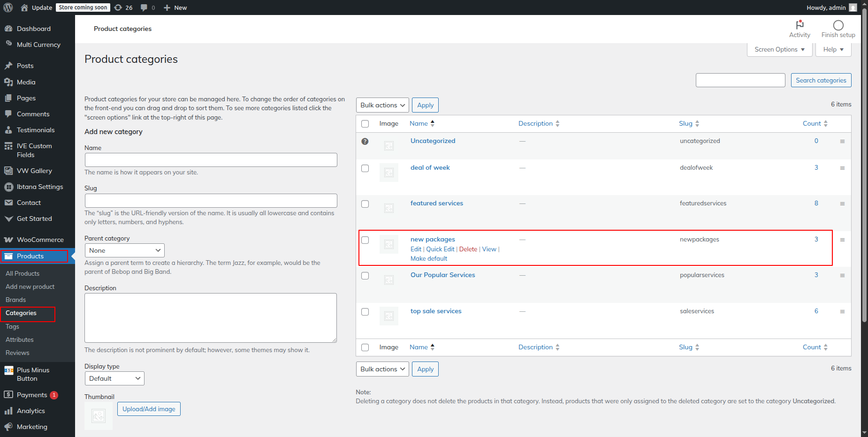Click Quick Edit for new packages
868x437 pixels.
[x=440, y=249]
